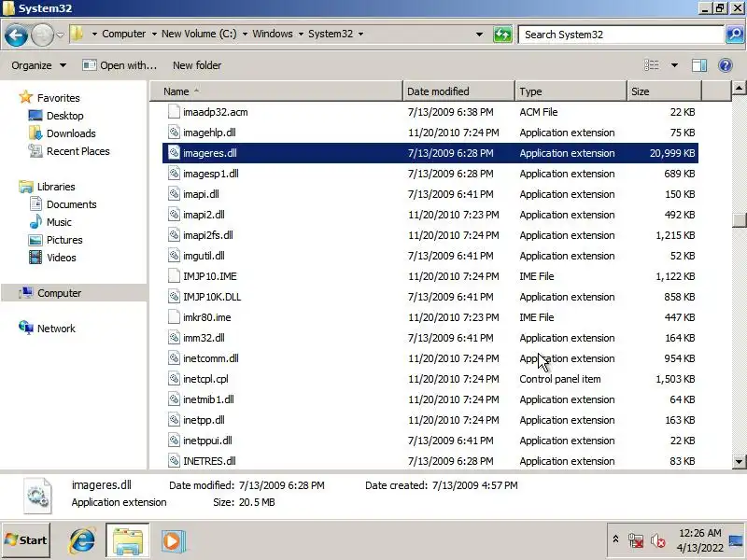Click the Open with... toolbar button
The width and height of the screenshot is (747, 560).
point(120,65)
